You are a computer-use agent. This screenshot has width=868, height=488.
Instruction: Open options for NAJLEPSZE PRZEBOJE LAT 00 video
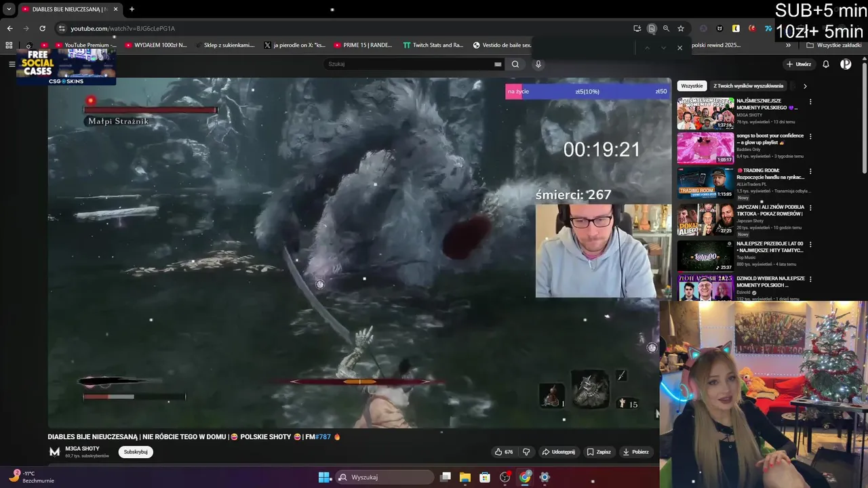(x=810, y=244)
